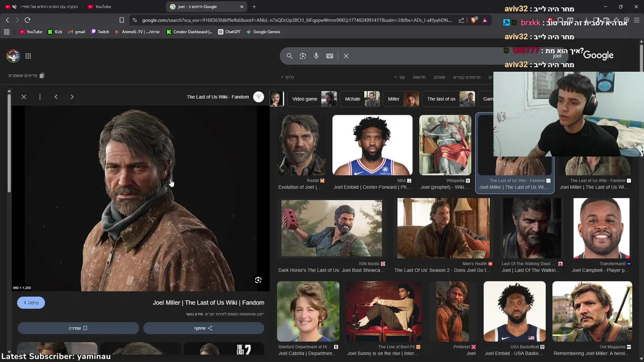Open NBA Joel Embiid Center-Forward thumbnail
644x362 pixels.
pos(372,145)
